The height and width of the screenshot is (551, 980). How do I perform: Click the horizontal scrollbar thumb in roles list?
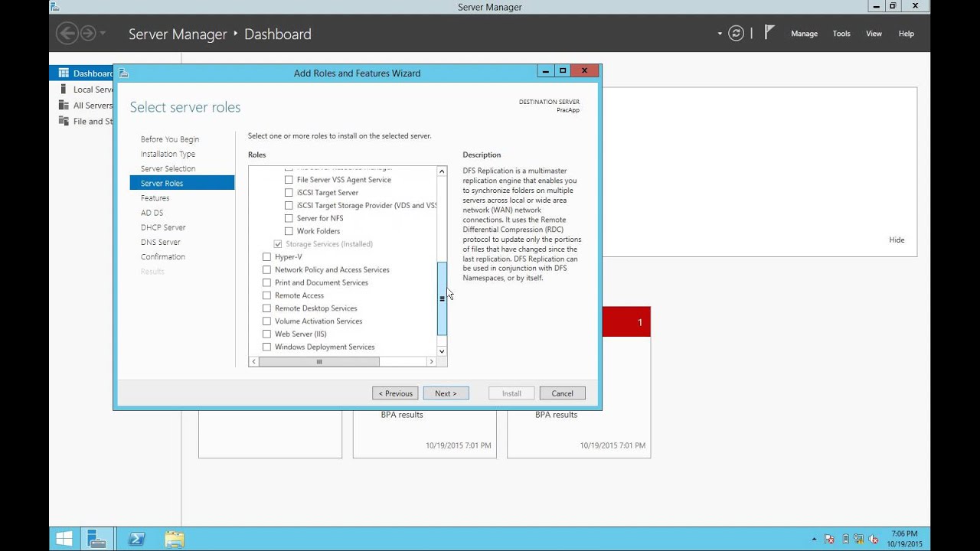[319, 361]
